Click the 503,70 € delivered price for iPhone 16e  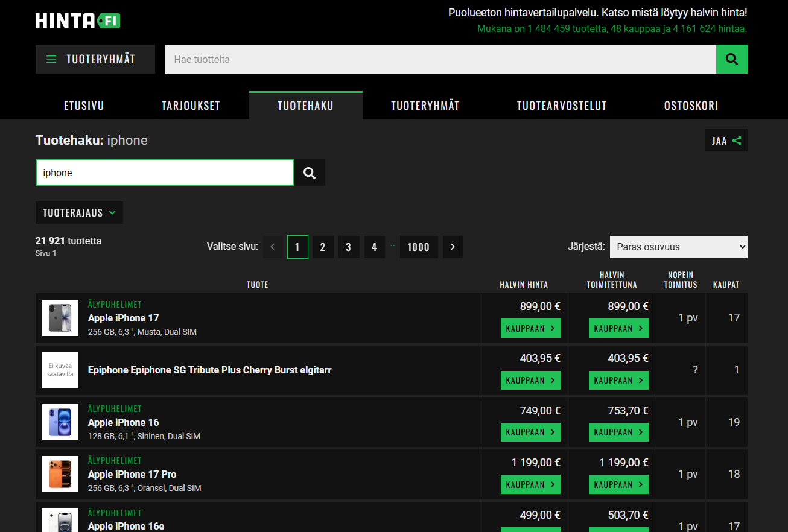pyautogui.click(x=628, y=515)
